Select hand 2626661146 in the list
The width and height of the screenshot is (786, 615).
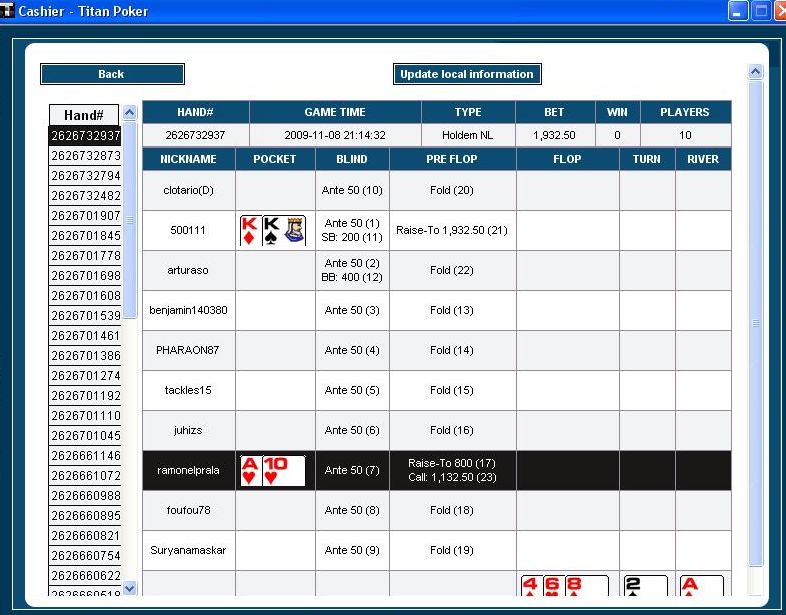tap(85, 456)
